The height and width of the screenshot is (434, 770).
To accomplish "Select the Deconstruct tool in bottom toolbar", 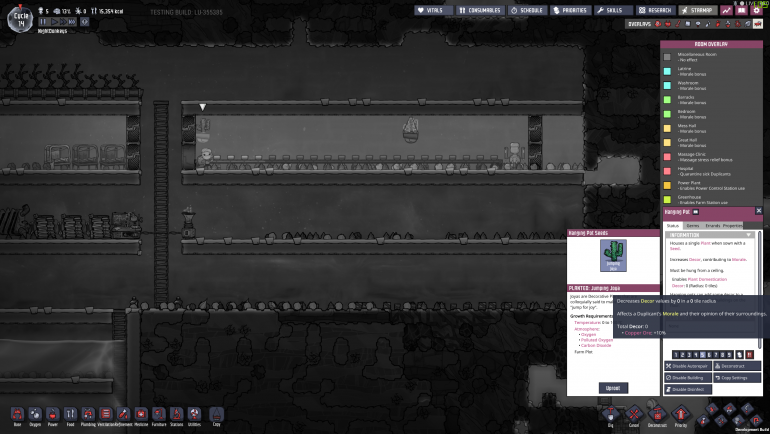I will (657, 414).
